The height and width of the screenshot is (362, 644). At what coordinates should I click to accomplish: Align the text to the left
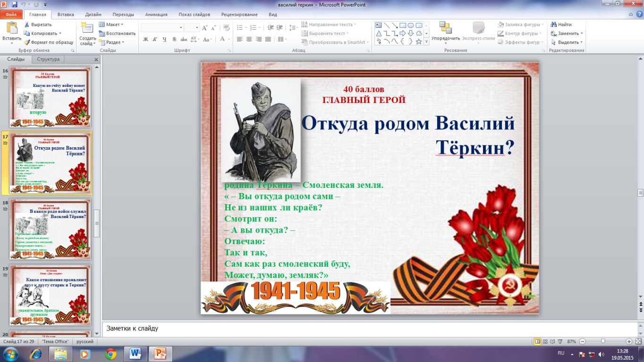pyautogui.click(x=240, y=39)
